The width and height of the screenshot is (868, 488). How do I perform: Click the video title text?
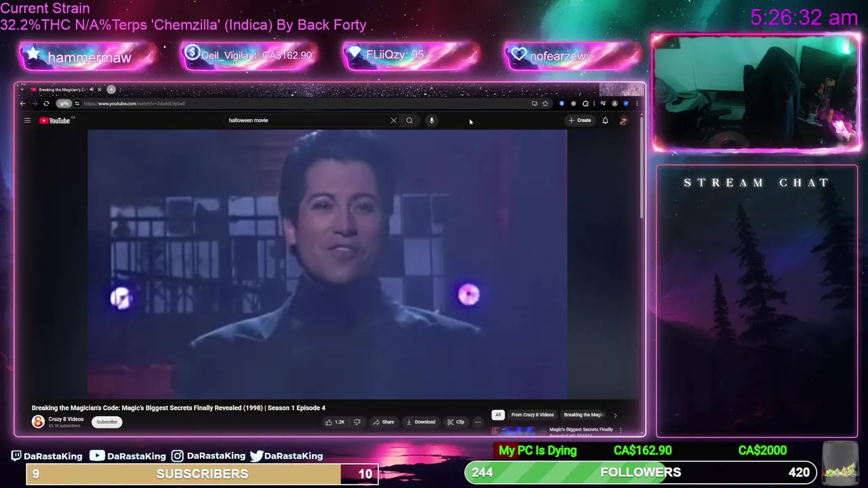tap(178, 408)
